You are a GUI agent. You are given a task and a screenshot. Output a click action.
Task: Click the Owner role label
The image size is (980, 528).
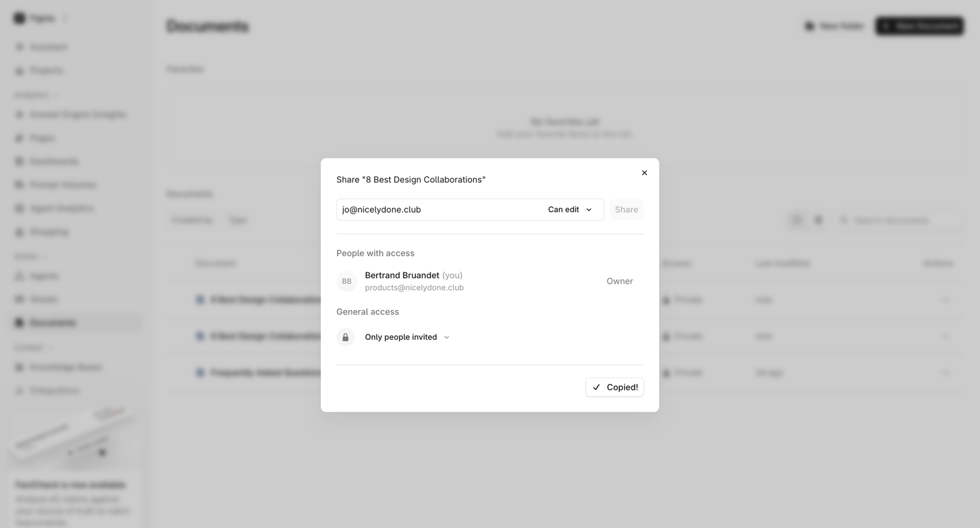(x=620, y=281)
